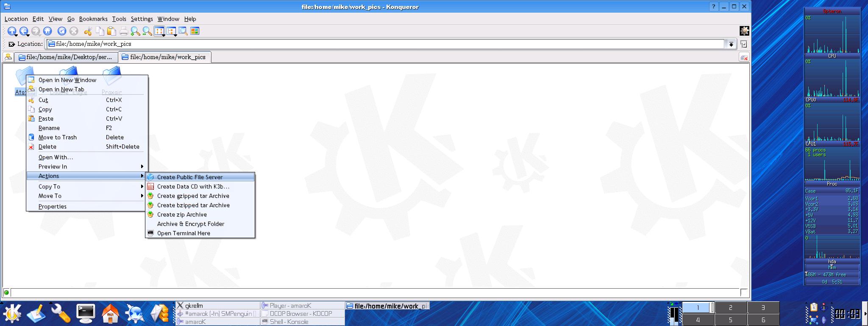Choose Open in New Tab from context menu
Screen dimensions: 868x326
[87, 89]
